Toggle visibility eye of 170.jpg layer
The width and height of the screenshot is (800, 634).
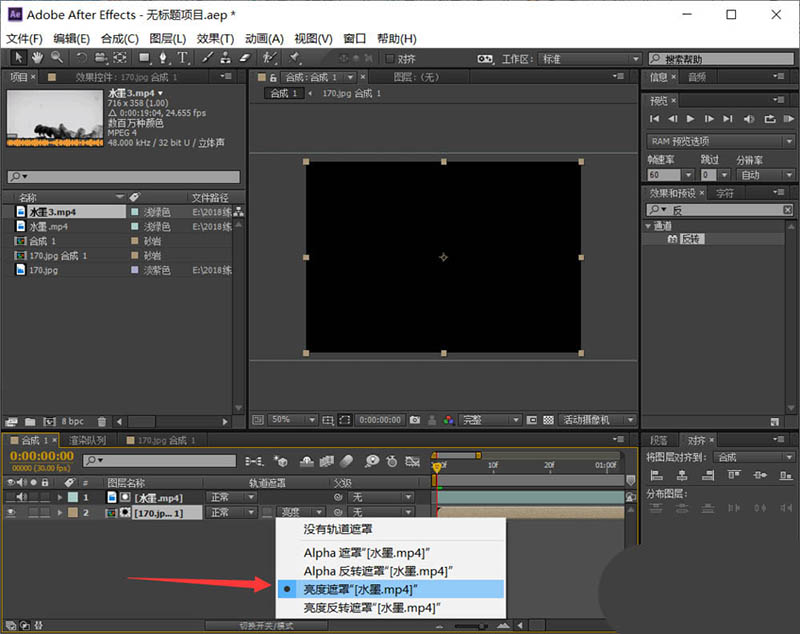point(11,512)
